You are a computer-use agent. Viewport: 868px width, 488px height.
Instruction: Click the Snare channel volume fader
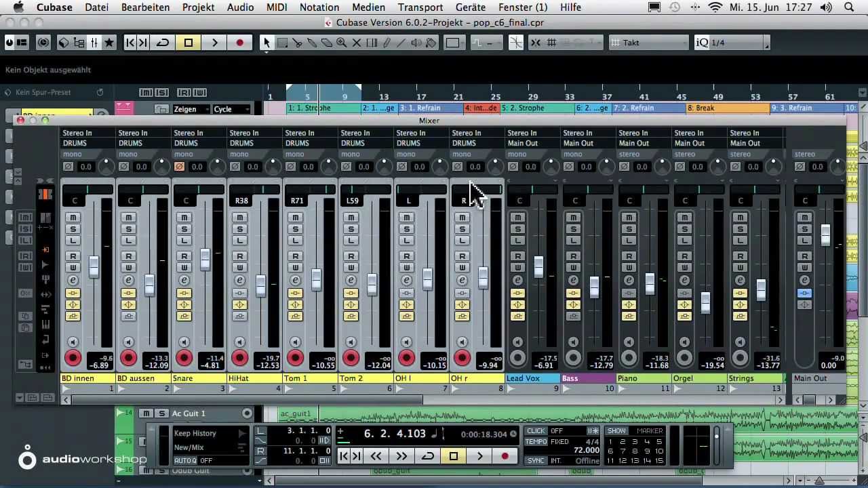click(205, 259)
